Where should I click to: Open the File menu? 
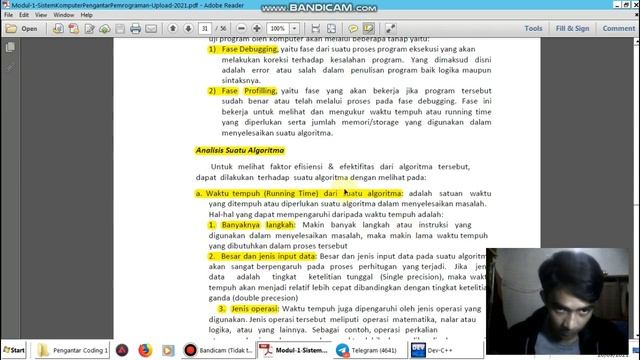[x=9, y=15]
